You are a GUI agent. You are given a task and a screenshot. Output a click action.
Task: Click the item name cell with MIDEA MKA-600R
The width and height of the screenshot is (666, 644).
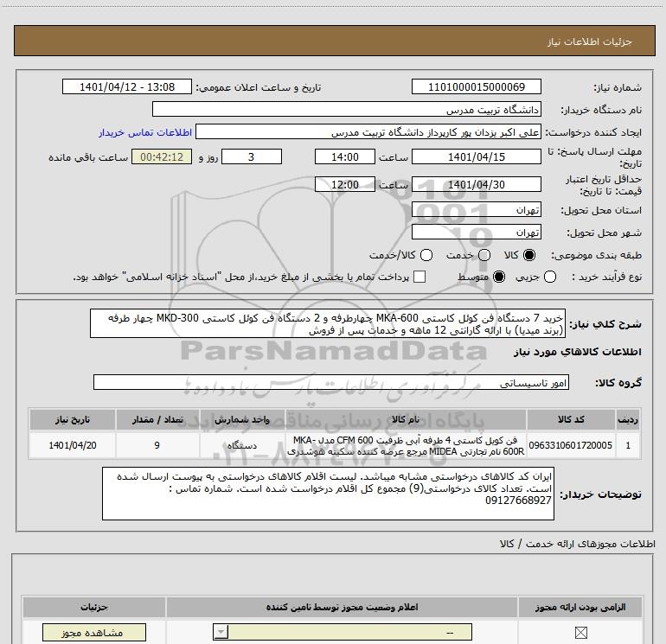[x=406, y=445]
